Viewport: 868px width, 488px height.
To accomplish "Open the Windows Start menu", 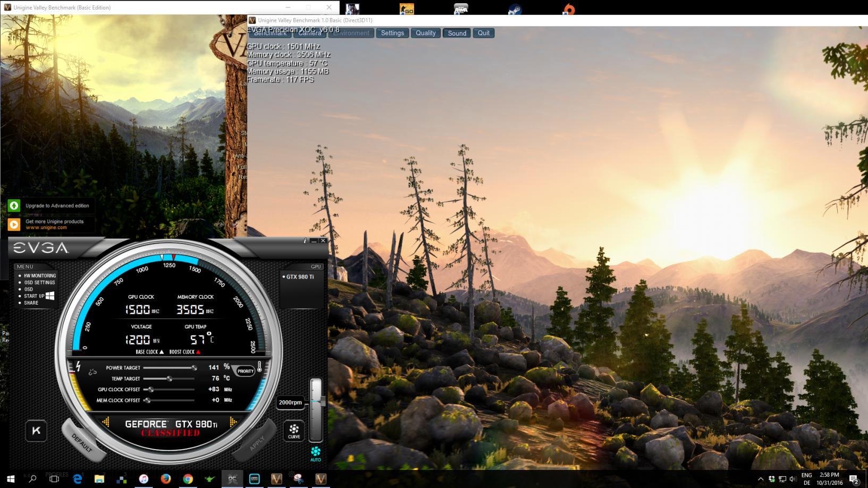I will [11, 479].
